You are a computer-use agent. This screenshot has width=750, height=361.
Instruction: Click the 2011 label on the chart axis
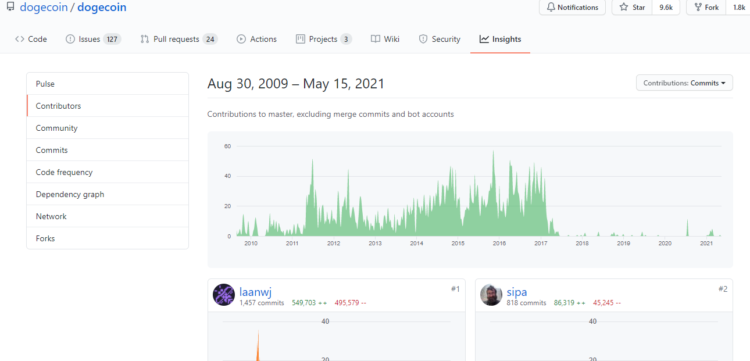click(292, 243)
